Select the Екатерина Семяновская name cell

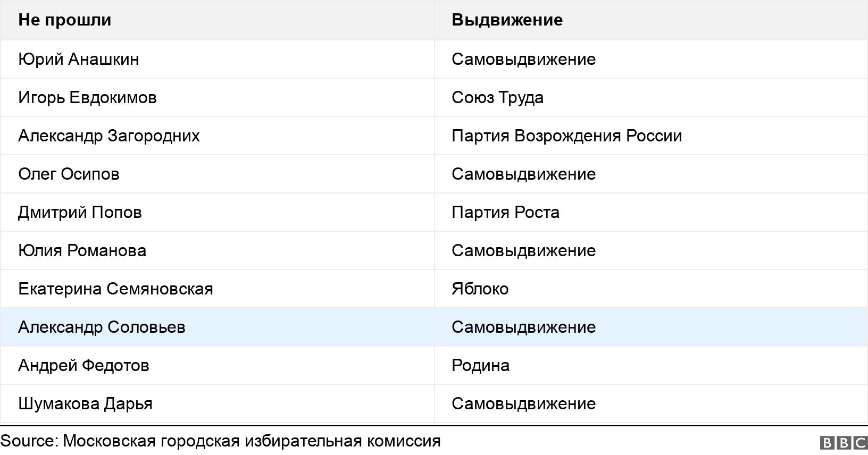115,289
